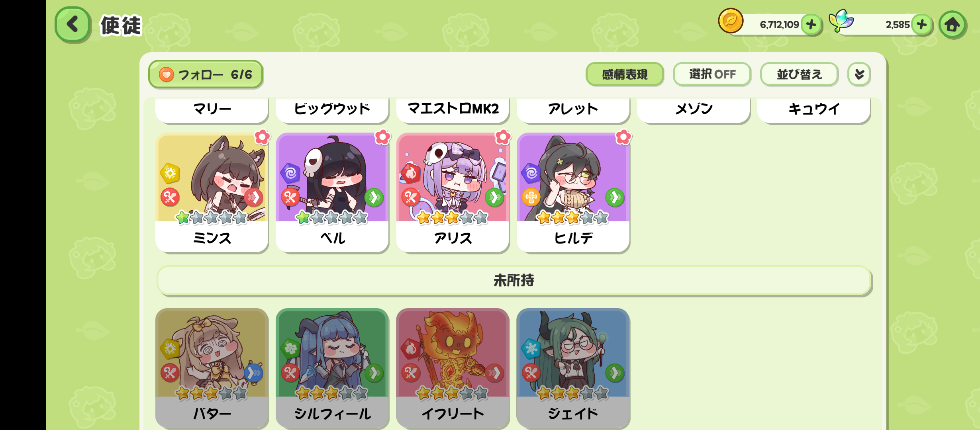Viewport: 980px width, 430px height.
Task: Click the rainbow crystal leaf icon
Action: point(841,21)
